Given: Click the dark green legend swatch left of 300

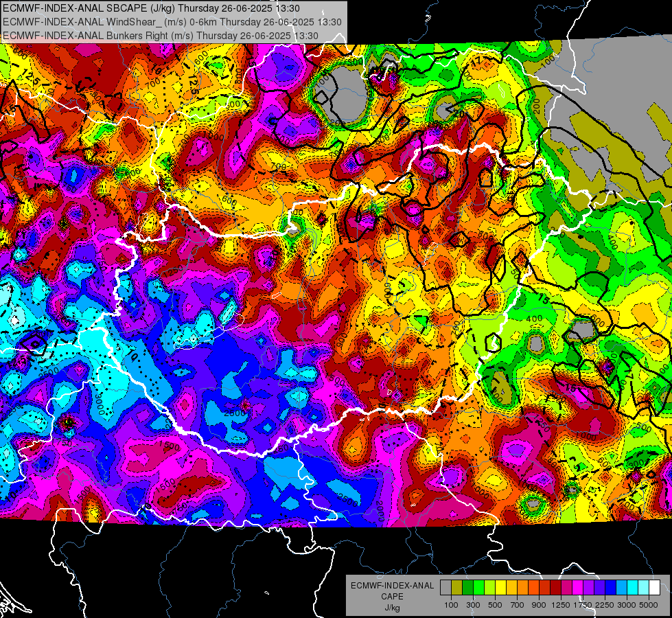Looking at the screenshot, I should tap(467, 587).
